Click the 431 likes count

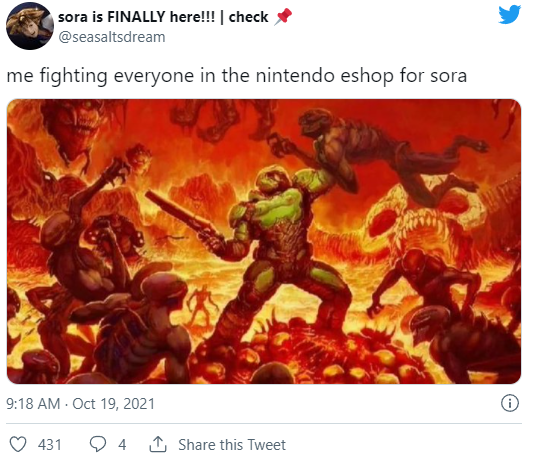pos(50,445)
